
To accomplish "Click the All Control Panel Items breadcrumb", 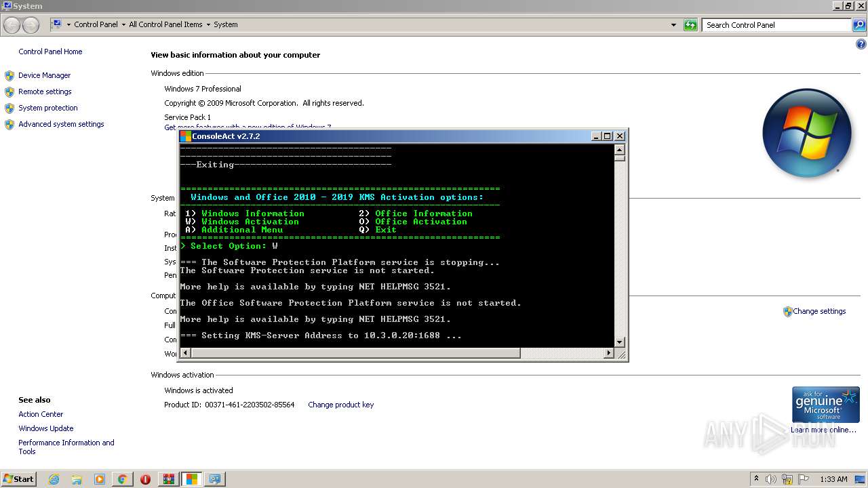I will [165, 24].
